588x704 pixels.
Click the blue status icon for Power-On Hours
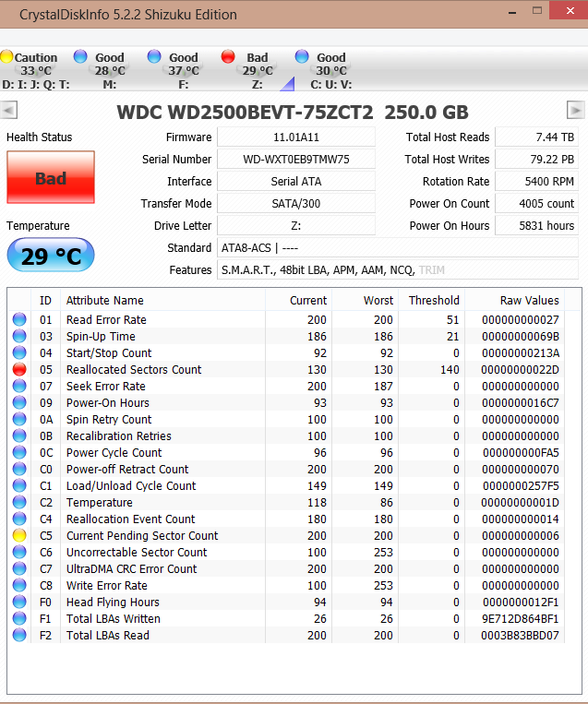[19, 402]
